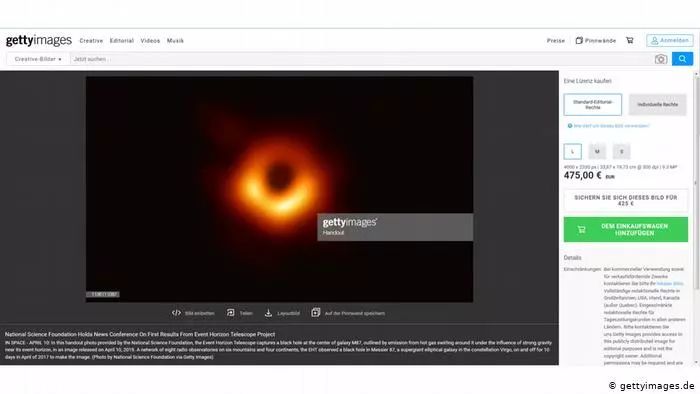The image size is (700, 394).
Task: Click the blue magnifier search button
Action: [x=682, y=59]
